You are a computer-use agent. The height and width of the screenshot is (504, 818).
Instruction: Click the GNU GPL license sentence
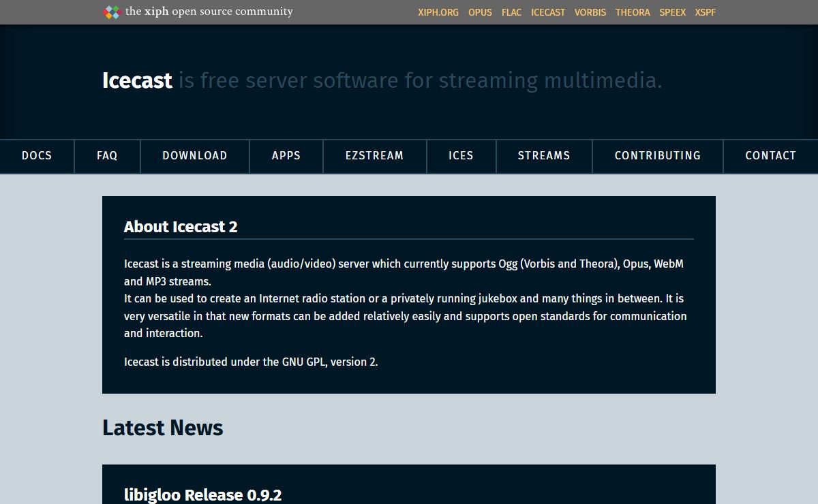tap(251, 362)
